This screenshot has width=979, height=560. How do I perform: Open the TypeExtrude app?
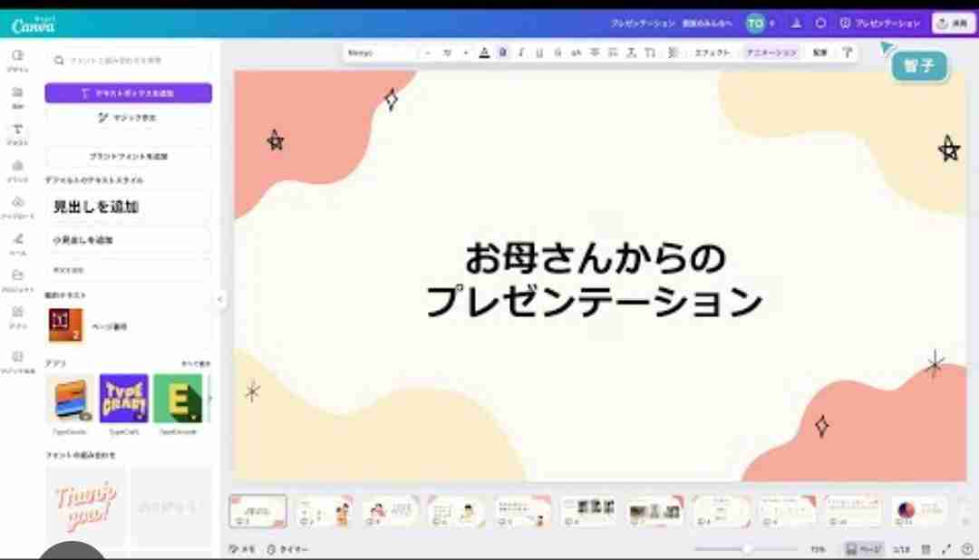point(178,399)
